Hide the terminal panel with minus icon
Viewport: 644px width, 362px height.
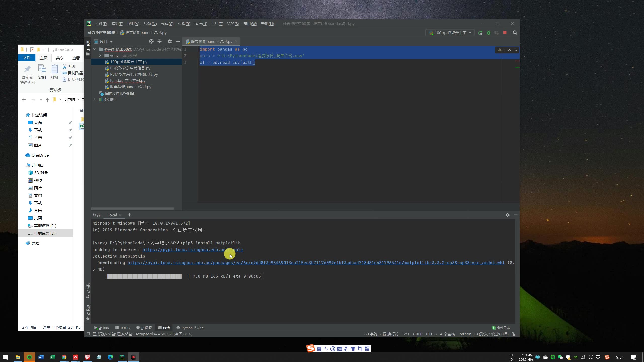[x=515, y=215]
